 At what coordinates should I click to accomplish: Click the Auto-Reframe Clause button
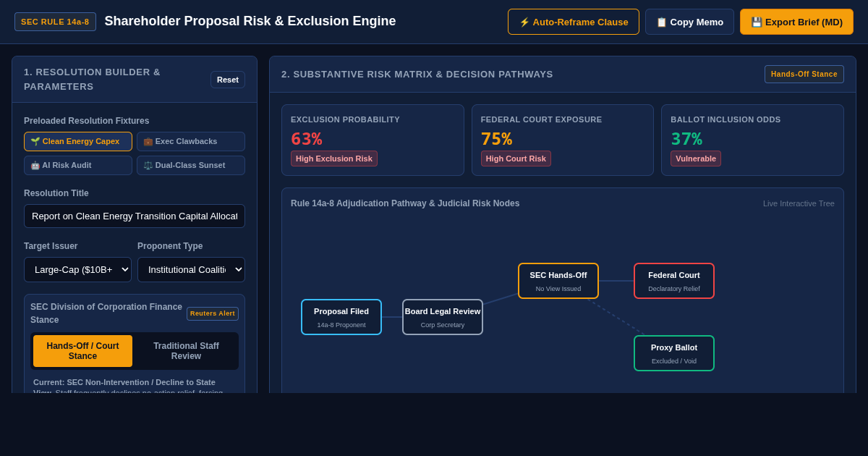(574, 22)
